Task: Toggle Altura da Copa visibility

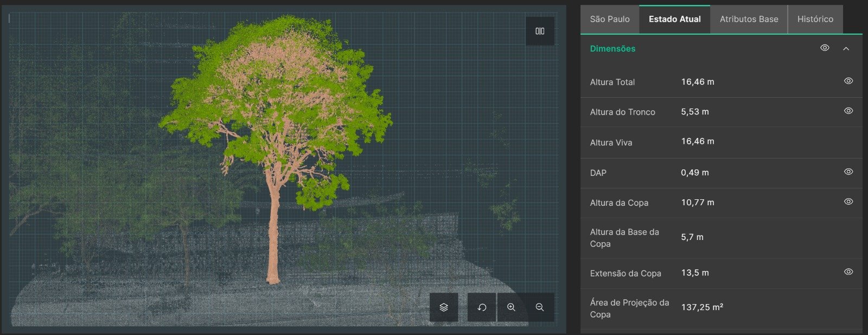Action: coord(848,201)
